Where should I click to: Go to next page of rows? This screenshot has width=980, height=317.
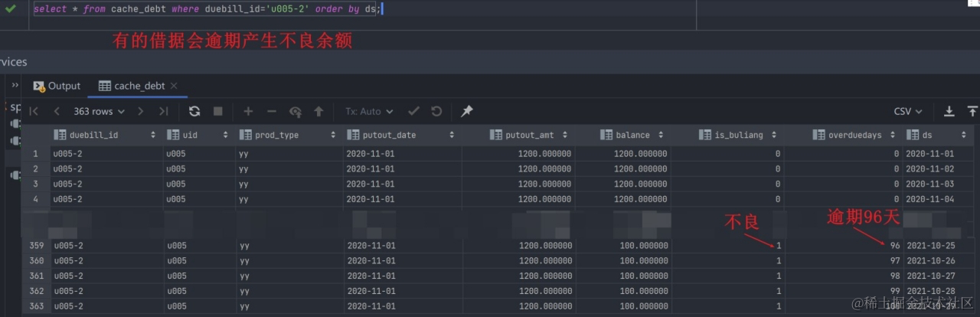(x=140, y=111)
